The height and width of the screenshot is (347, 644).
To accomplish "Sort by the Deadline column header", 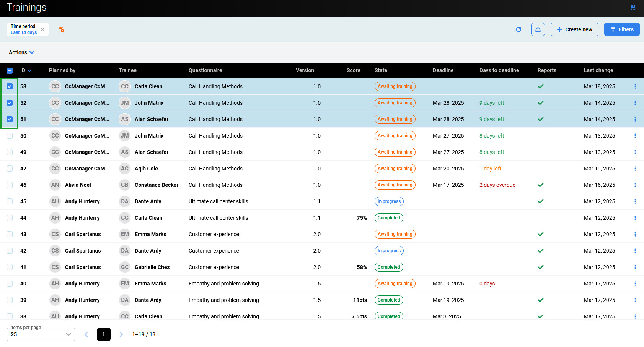I will pos(443,70).
